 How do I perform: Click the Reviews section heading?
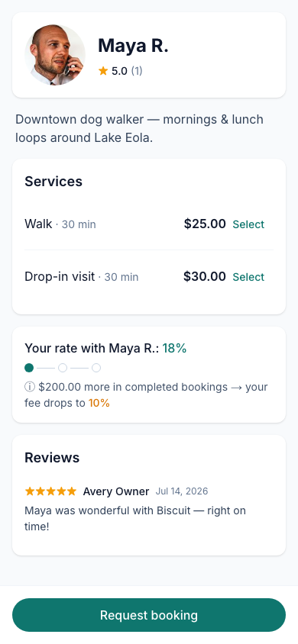pos(52,458)
